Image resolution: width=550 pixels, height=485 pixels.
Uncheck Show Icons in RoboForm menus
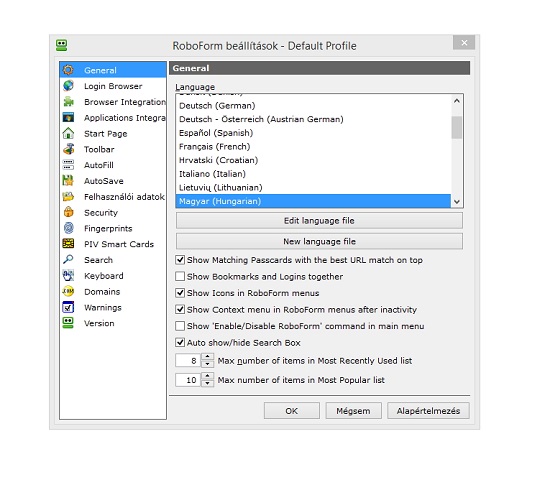click(x=180, y=293)
